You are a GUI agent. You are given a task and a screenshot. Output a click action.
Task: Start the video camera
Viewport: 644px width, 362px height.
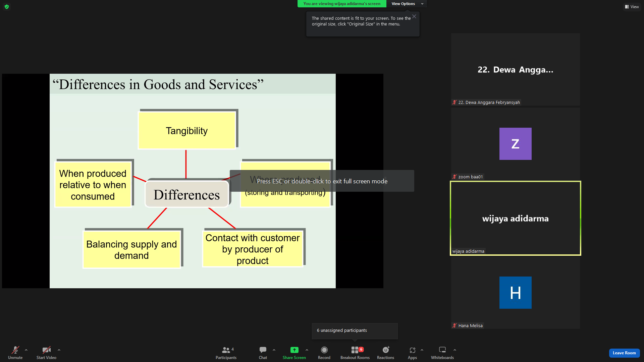(x=46, y=353)
